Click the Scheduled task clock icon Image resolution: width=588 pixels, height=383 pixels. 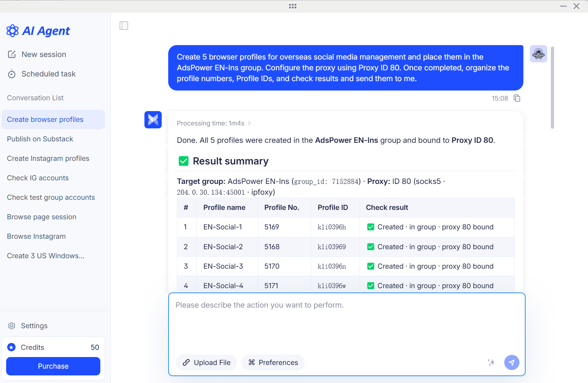coord(12,74)
